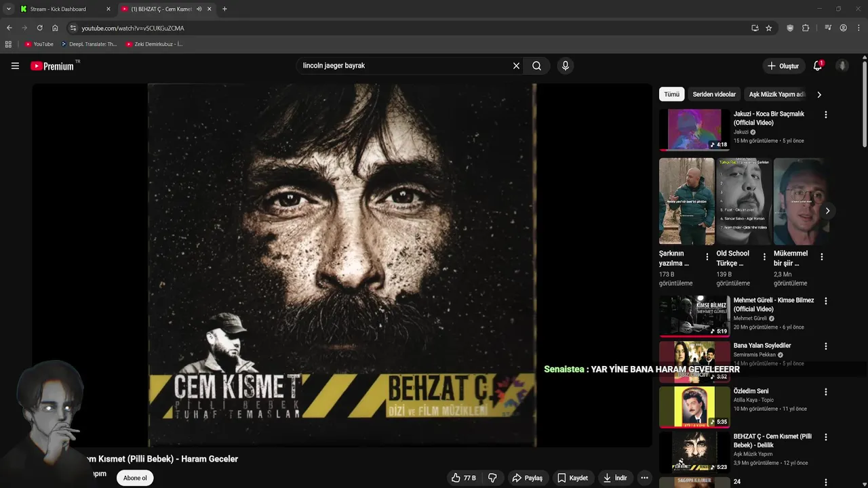Viewport: 868px width, 488px height.
Task: Open options for Bana Yalan Söylediler
Action: [825, 346]
